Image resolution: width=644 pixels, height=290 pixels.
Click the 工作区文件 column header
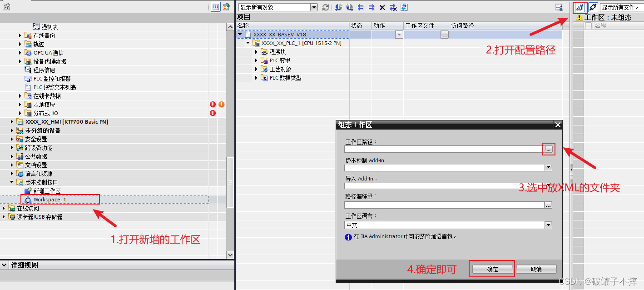(x=426, y=26)
